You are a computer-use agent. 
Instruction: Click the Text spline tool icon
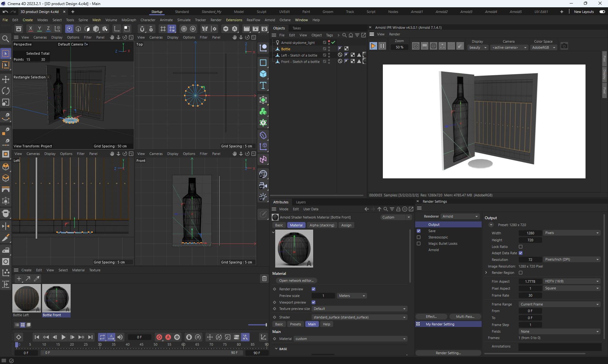[x=263, y=86]
